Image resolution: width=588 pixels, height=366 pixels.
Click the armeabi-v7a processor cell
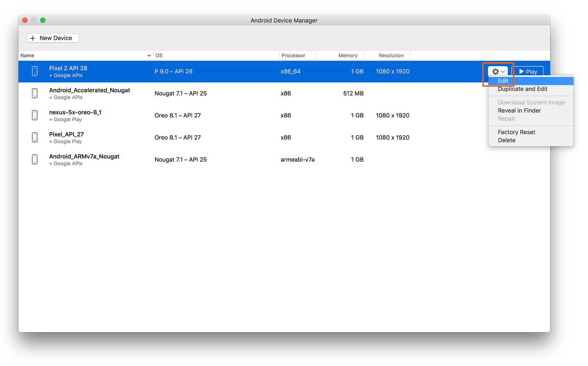[x=298, y=160]
